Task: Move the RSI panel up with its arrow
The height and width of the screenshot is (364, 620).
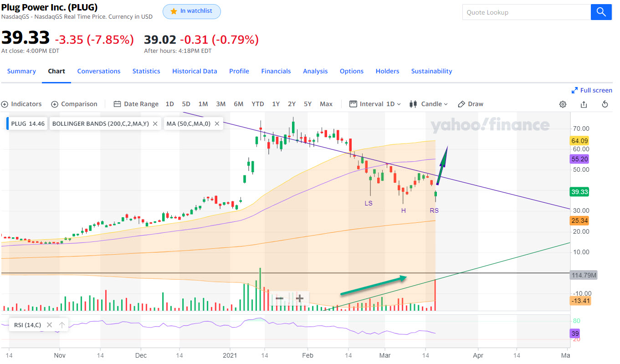Action: pos(61,325)
